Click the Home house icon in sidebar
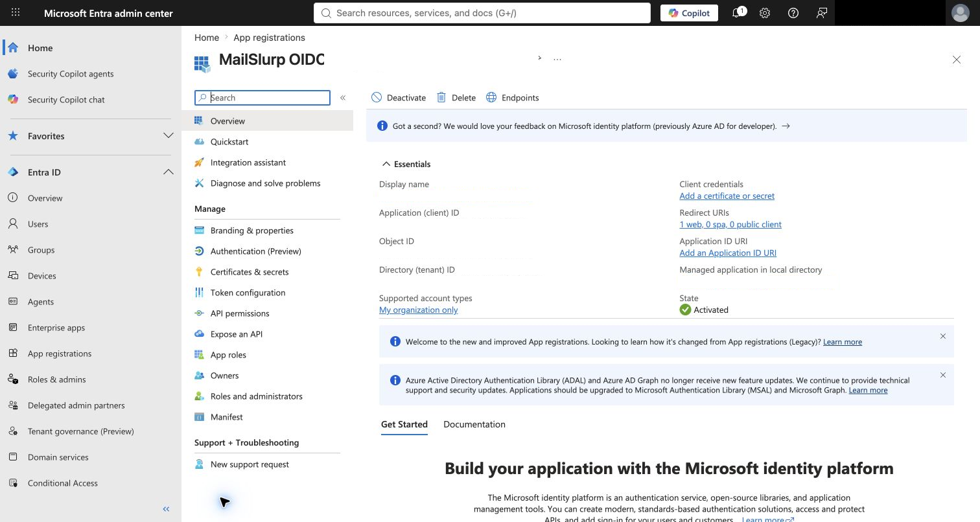The image size is (980, 522). coord(13,48)
